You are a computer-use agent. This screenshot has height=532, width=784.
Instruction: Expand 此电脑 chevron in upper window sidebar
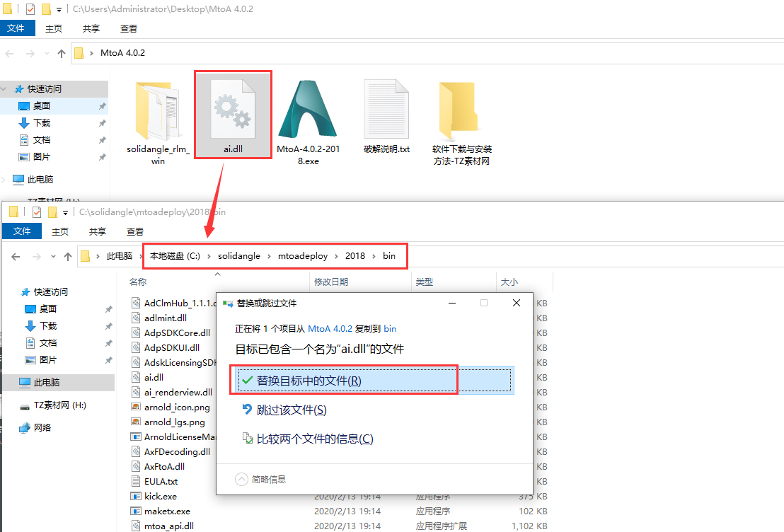tap(4, 180)
